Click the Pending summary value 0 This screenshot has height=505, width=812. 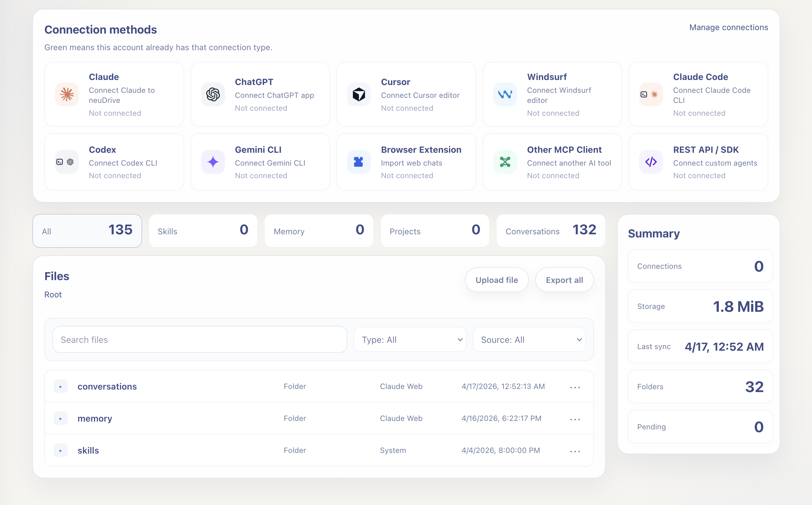click(759, 427)
